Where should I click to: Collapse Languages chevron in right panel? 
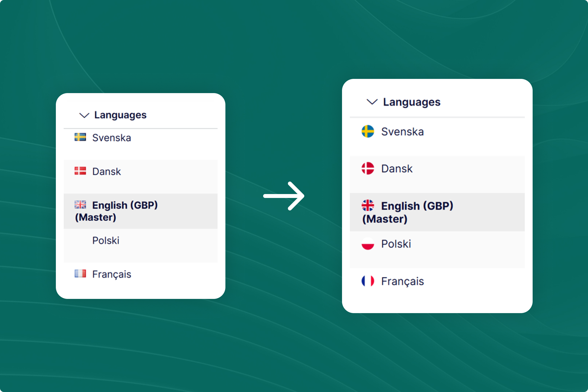click(x=372, y=102)
